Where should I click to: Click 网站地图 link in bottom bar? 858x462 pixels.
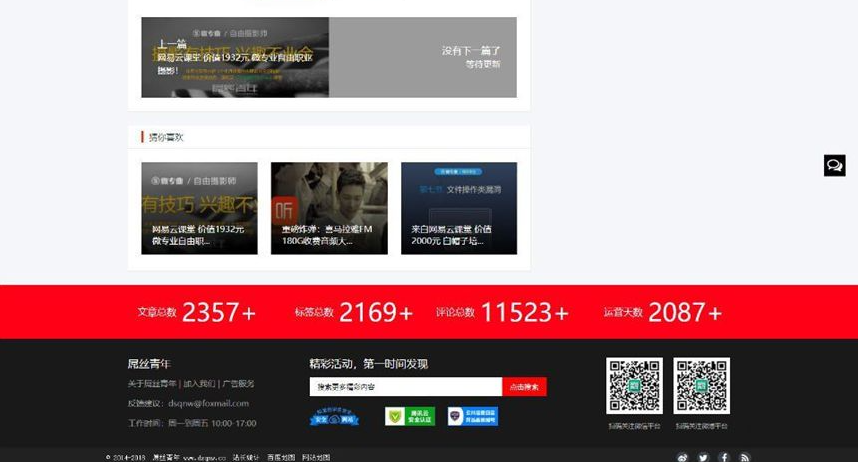click(x=316, y=457)
